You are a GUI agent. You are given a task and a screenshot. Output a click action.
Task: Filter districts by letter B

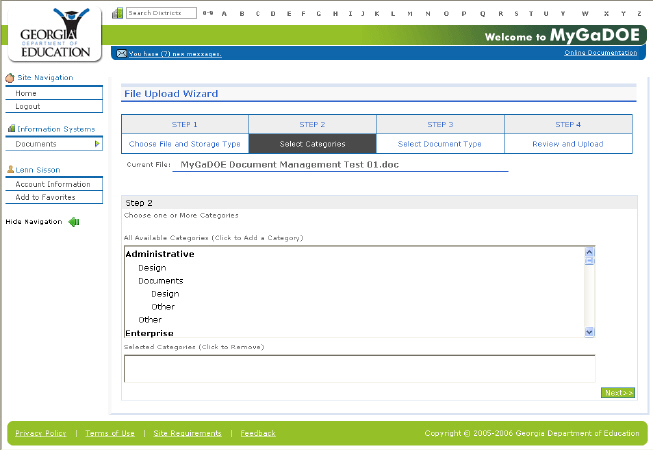[242, 13]
